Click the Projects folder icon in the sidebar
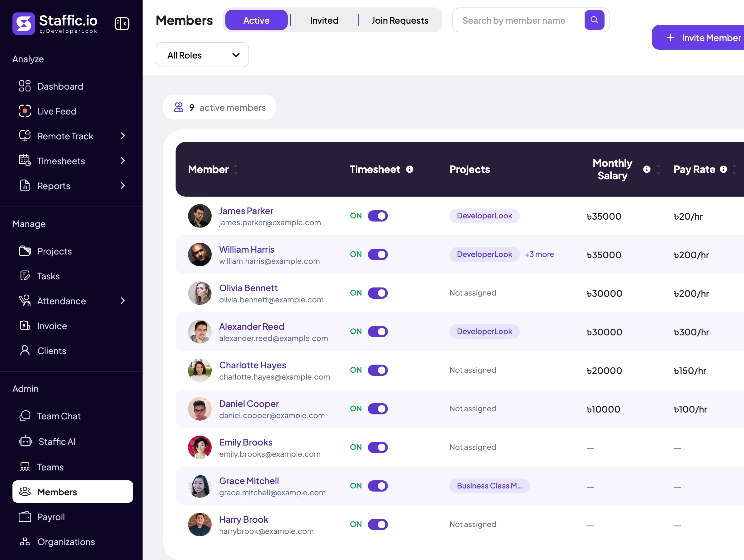Viewport: 744px width, 560px height. point(25,251)
